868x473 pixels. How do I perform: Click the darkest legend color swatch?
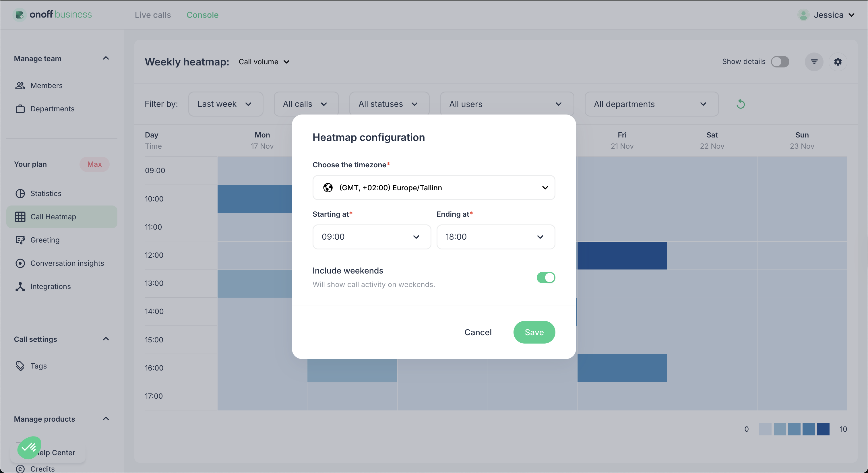click(x=823, y=429)
